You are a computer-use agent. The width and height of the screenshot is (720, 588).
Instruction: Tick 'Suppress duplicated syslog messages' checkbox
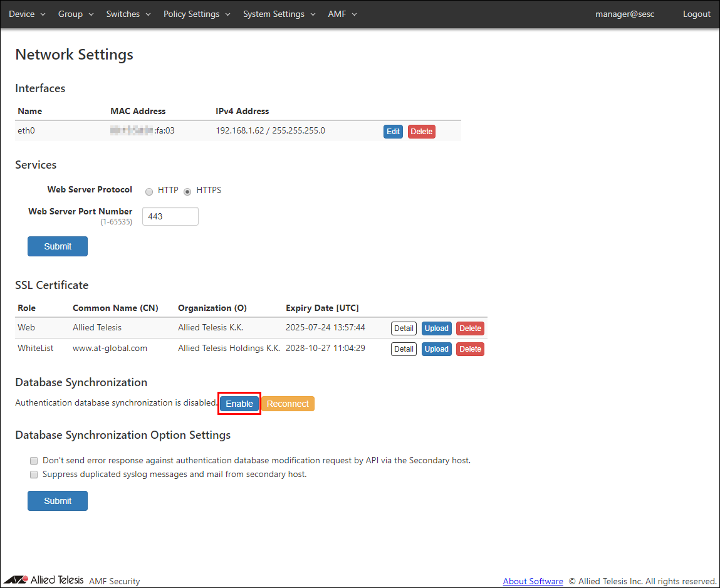click(x=34, y=475)
